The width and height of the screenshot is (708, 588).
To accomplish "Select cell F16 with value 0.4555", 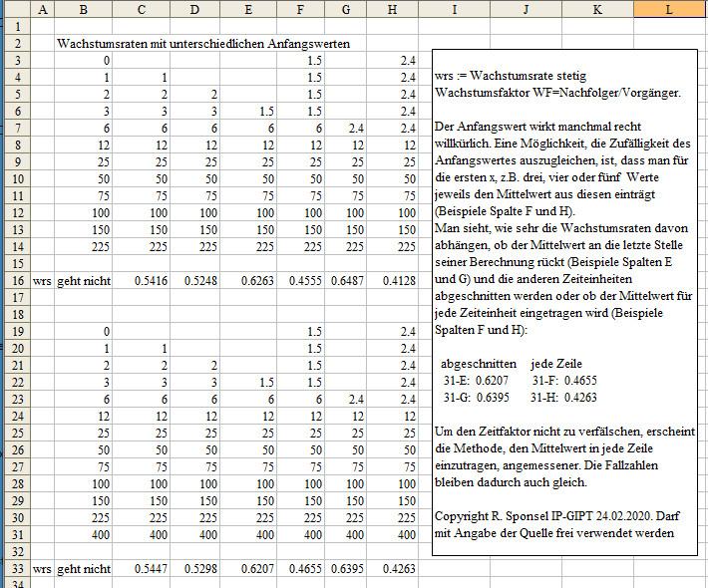I will 301,281.
